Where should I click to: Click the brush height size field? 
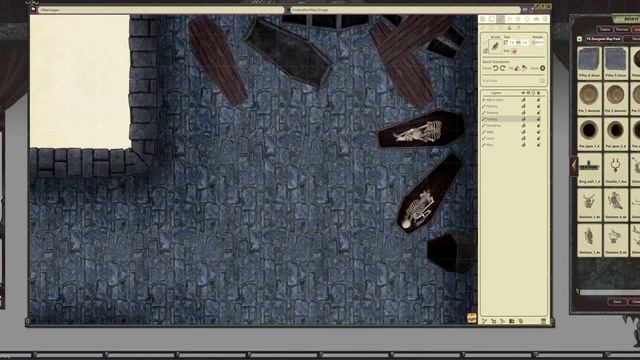(525, 42)
